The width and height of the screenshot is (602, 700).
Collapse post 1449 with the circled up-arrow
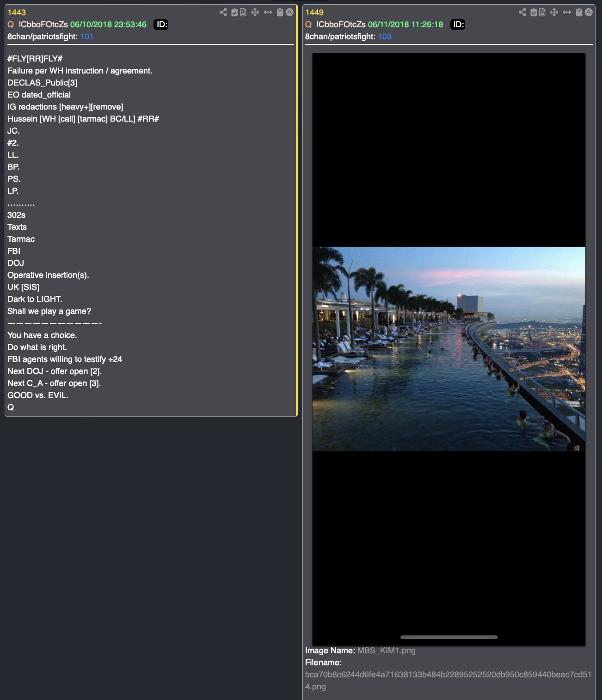(x=589, y=12)
